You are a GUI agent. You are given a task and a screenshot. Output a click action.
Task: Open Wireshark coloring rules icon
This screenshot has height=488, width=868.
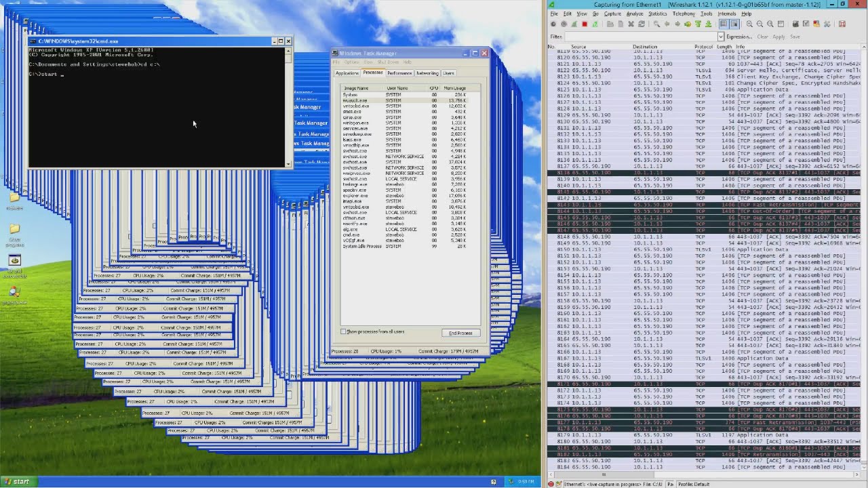816,24
